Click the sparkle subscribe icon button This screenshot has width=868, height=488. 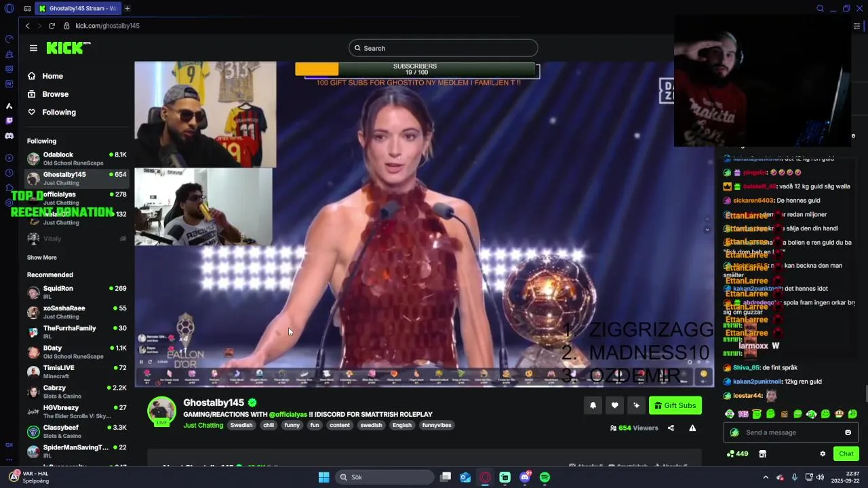[636, 405]
